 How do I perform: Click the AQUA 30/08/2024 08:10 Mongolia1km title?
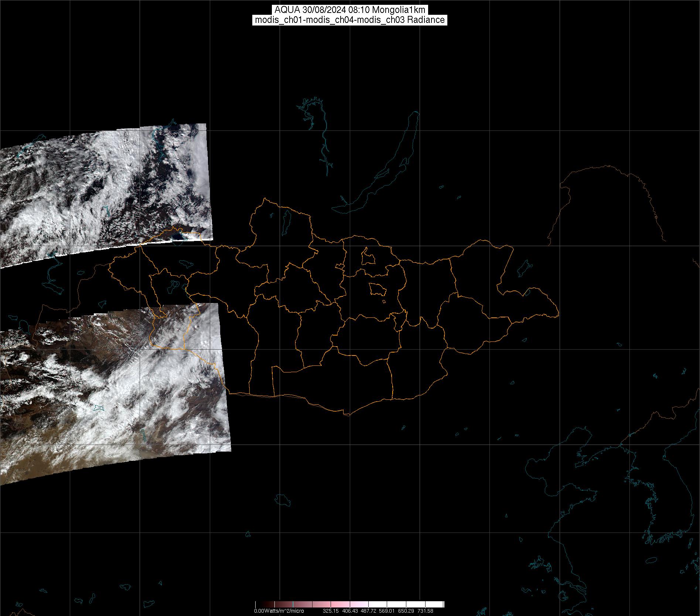pyautogui.click(x=350, y=10)
